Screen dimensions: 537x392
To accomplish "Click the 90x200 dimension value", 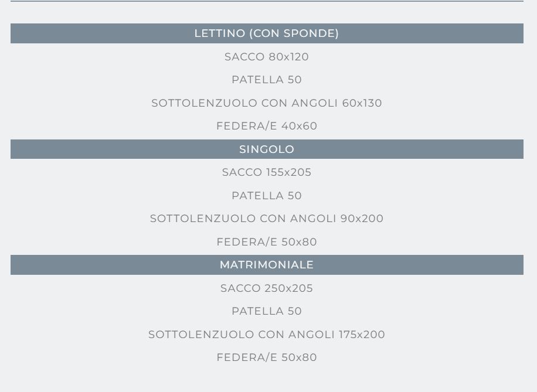I will click(x=362, y=219).
